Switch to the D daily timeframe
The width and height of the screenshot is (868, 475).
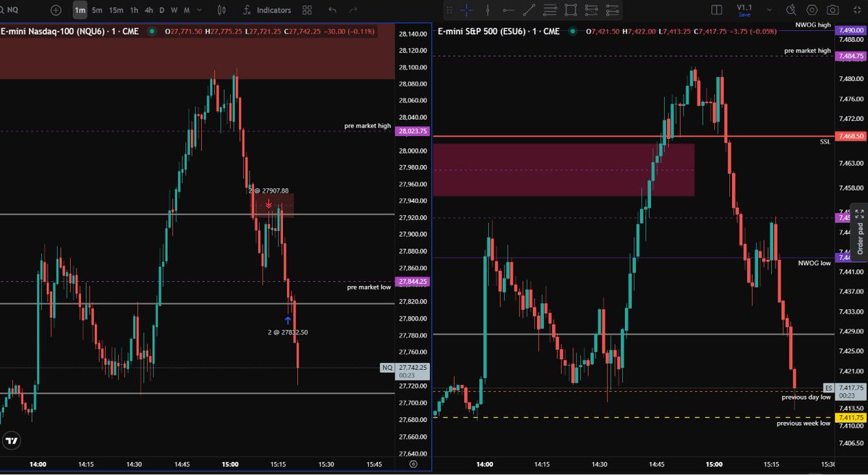pos(162,10)
